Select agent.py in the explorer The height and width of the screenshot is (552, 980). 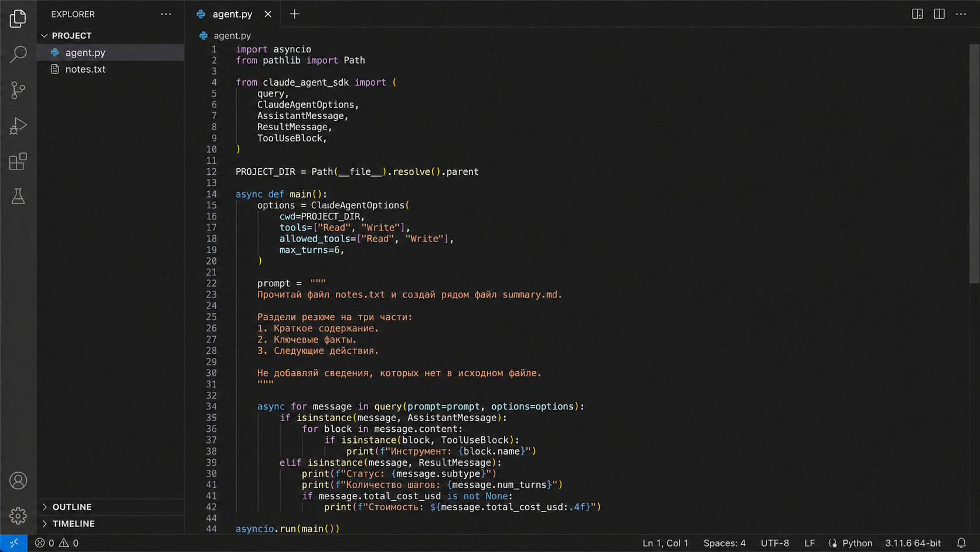click(x=110, y=52)
